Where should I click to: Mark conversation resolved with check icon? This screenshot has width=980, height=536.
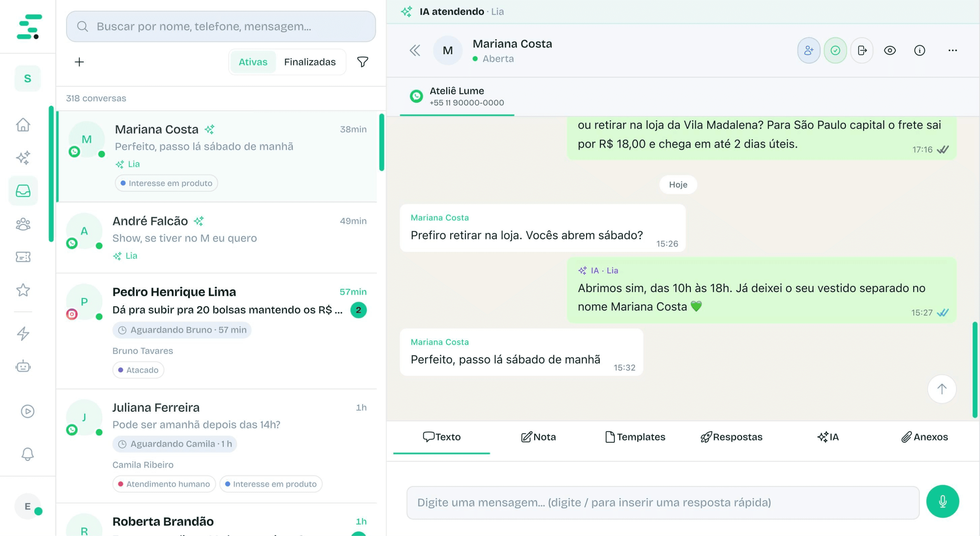(x=835, y=50)
